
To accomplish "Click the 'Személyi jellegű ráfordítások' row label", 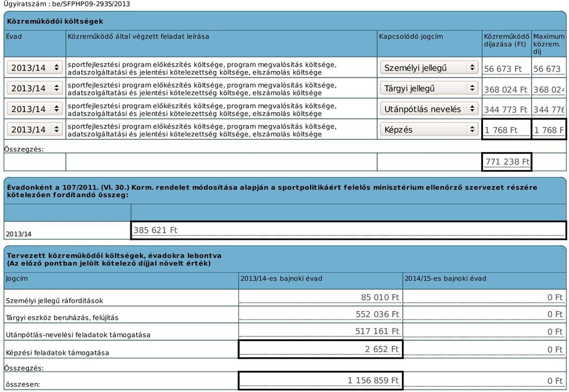I will click(x=55, y=301).
